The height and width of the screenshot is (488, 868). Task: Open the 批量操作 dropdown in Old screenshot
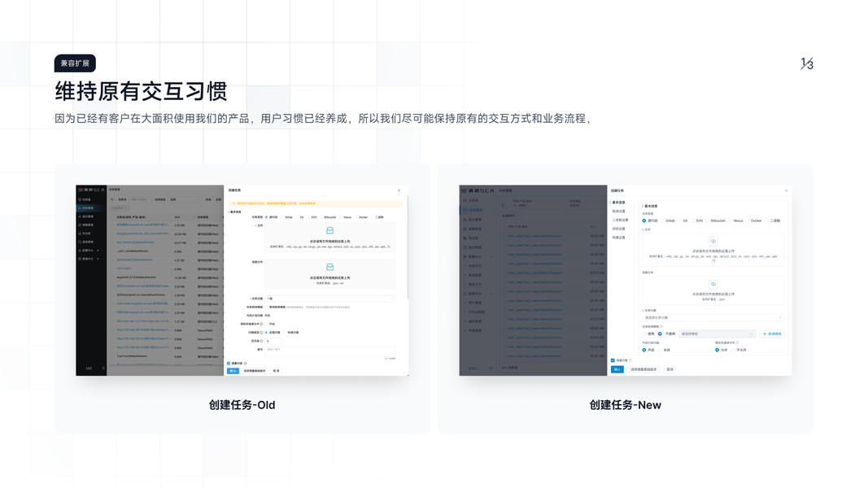pyautogui.click(x=119, y=208)
